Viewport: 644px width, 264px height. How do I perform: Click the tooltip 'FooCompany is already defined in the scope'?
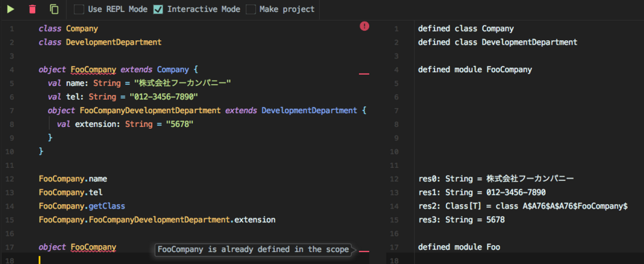(x=253, y=250)
